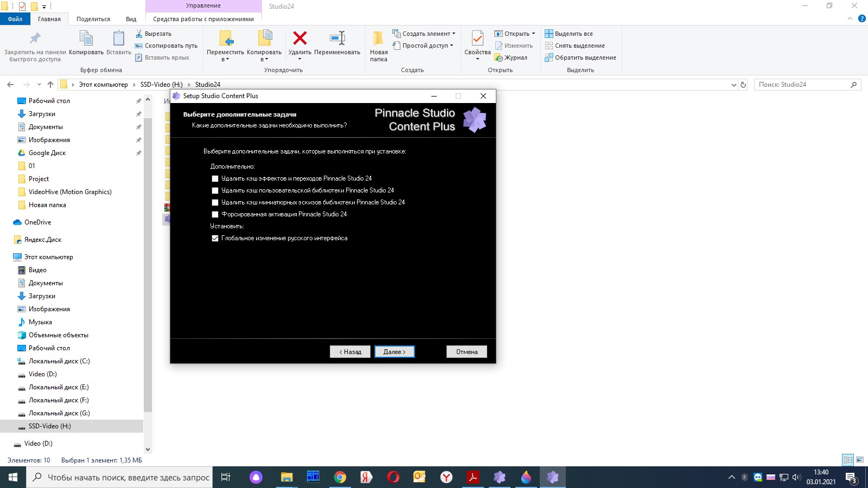Click Cancel (Отмена) in setup dialog
Screen dimensions: 868x488
click(467, 352)
